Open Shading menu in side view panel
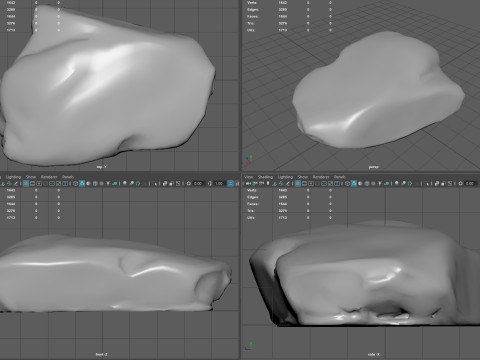 pyautogui.click(x=265, y=177)
